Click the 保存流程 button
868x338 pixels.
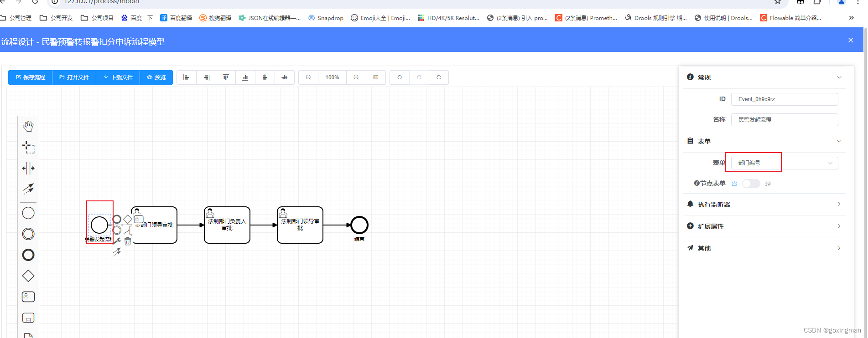pyautogui.click(x=31, y=77)
